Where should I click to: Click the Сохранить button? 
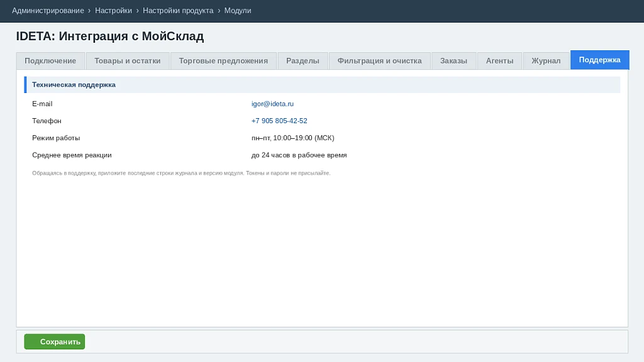[x=55, y=341]
